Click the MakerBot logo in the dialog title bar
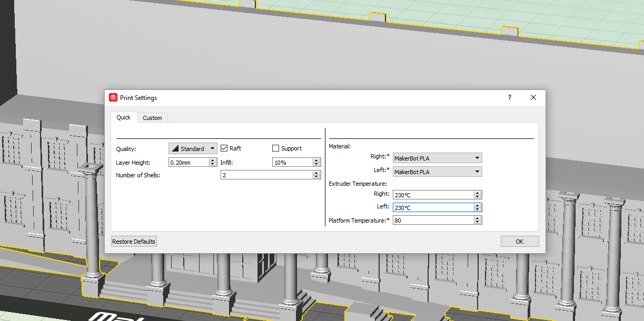 point(112,97)
